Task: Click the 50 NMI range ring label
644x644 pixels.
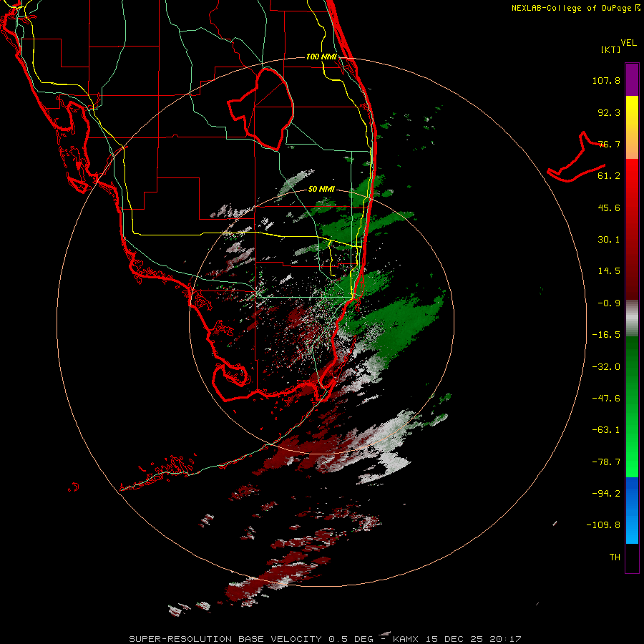Action: coord(321,189)
